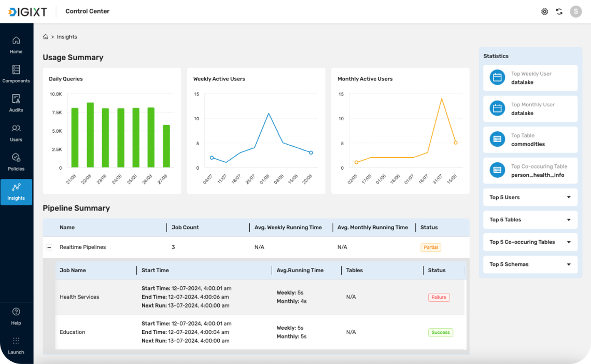Click the 22/08 bar in Daily Queries
Image resolution: width=591 pixels, height=364 pixels.
90,135
